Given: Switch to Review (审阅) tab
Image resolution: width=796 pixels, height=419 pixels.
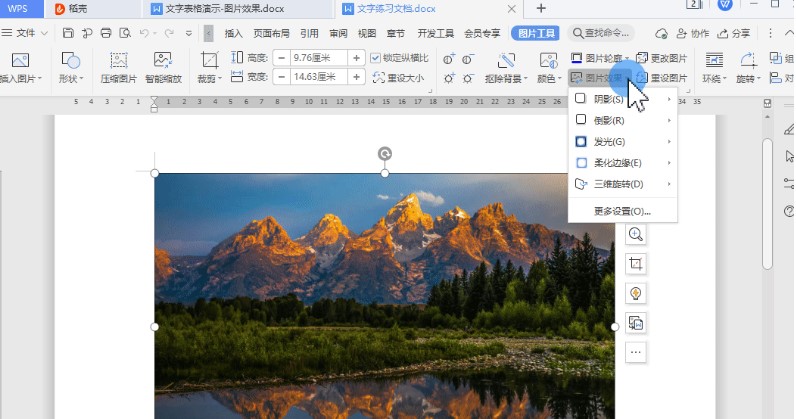Looking at the screenshot, I should click(x=338, y=34).
